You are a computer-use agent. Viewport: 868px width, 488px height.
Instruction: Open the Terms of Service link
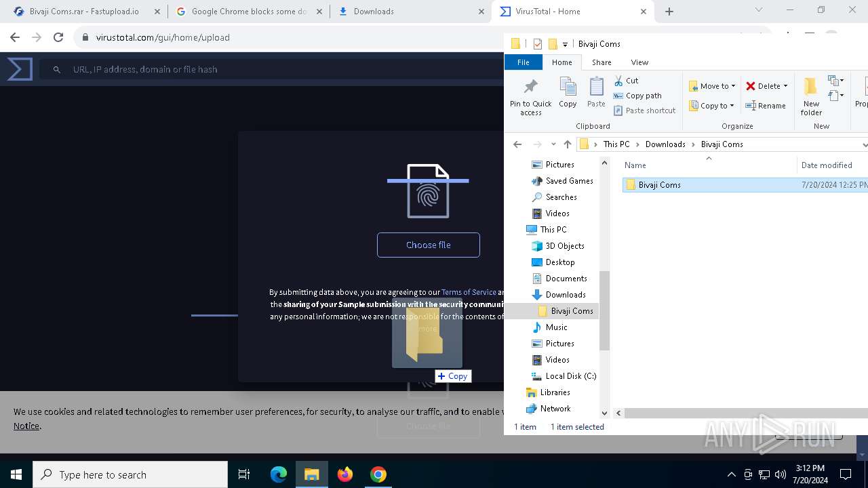click(469, 292)
